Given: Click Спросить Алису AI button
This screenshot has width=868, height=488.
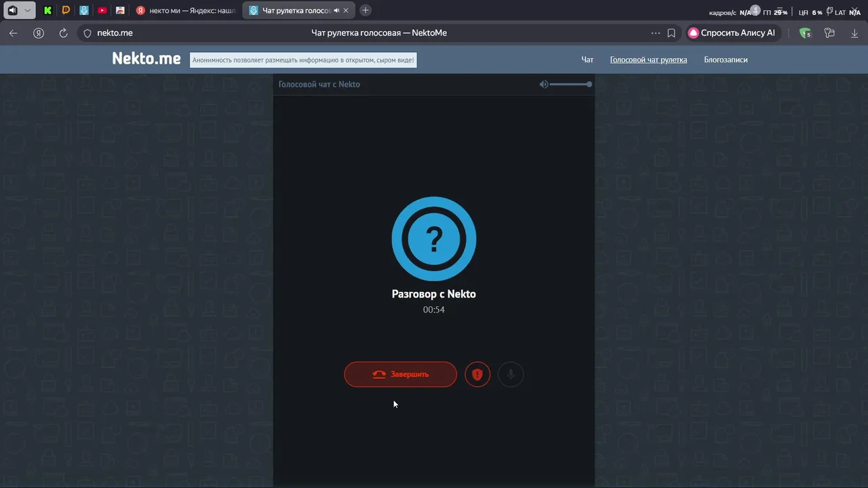Looking at the screenshot, I should (732, 33).
